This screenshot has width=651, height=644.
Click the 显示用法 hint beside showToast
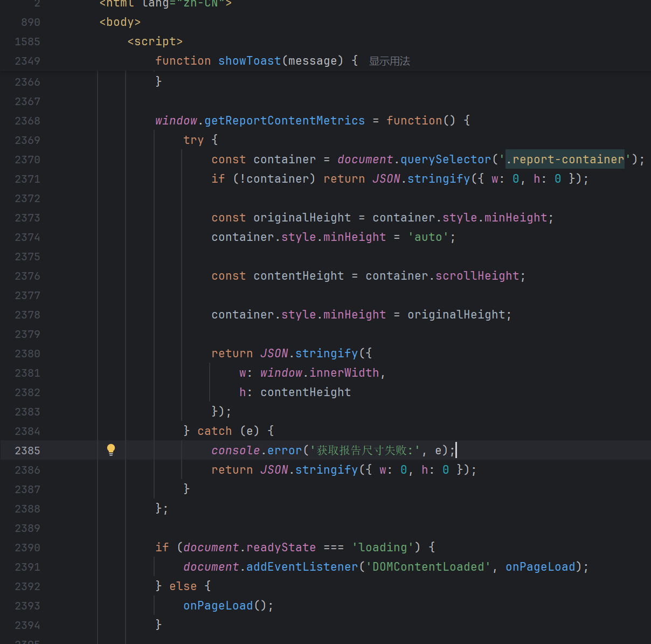(389, 61)
